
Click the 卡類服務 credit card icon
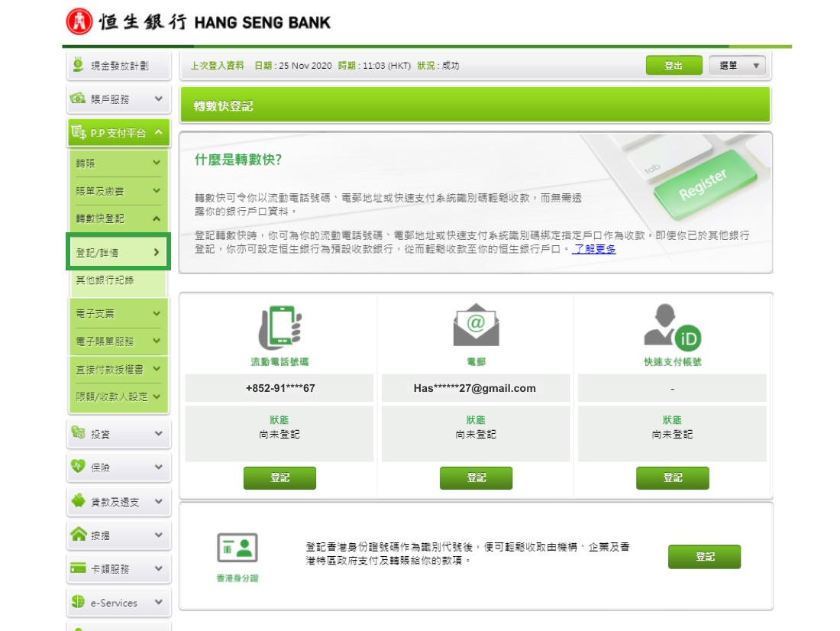(78, 568)
